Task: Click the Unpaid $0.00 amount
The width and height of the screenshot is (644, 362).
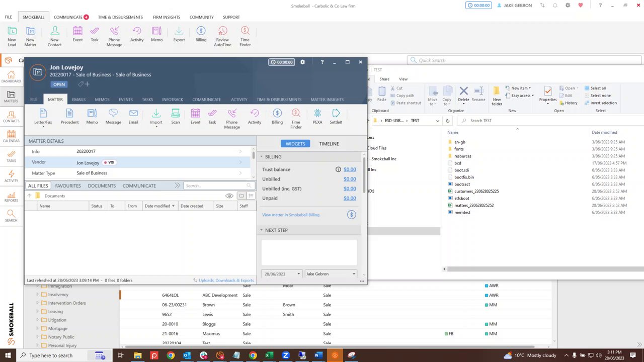Action: pyautogui.click(x=350, y=198)
